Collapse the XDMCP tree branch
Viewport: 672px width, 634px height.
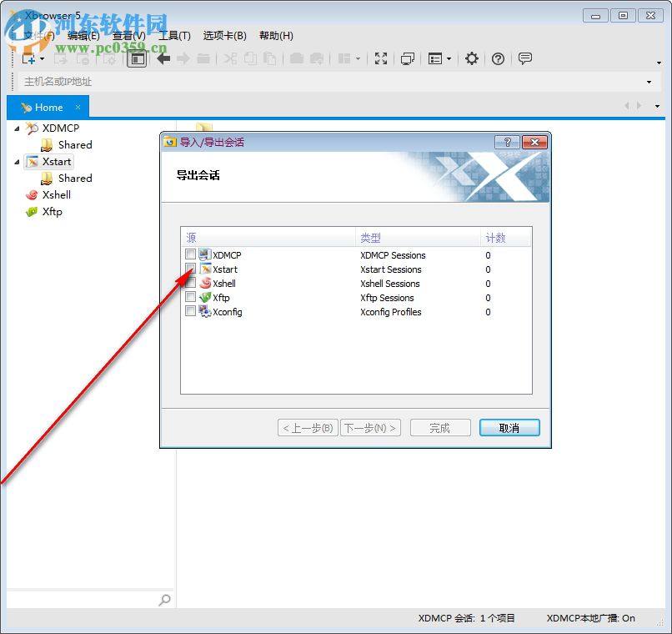click(18, 128)
